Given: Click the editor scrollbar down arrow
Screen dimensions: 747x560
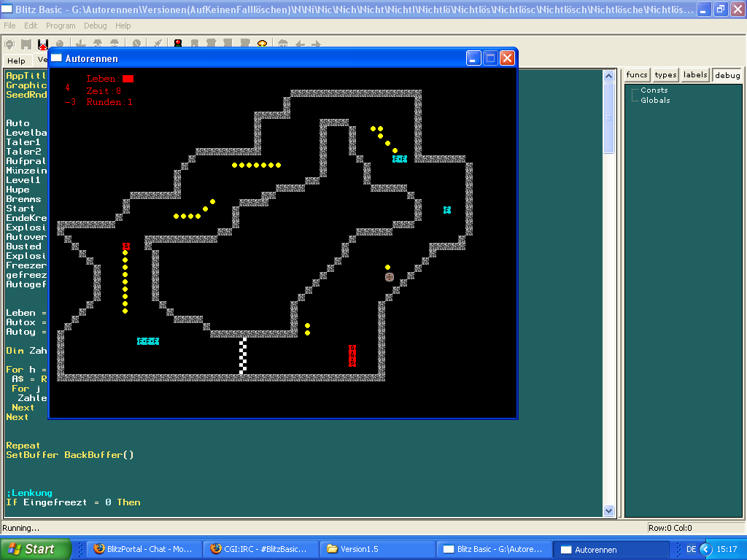Looking at the screenshot, I should [609, 511].
